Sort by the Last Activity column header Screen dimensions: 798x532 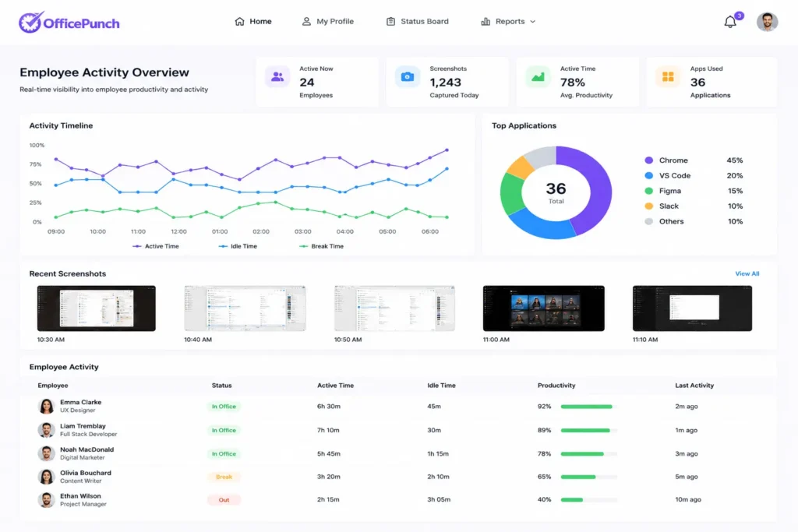[694, 386]
